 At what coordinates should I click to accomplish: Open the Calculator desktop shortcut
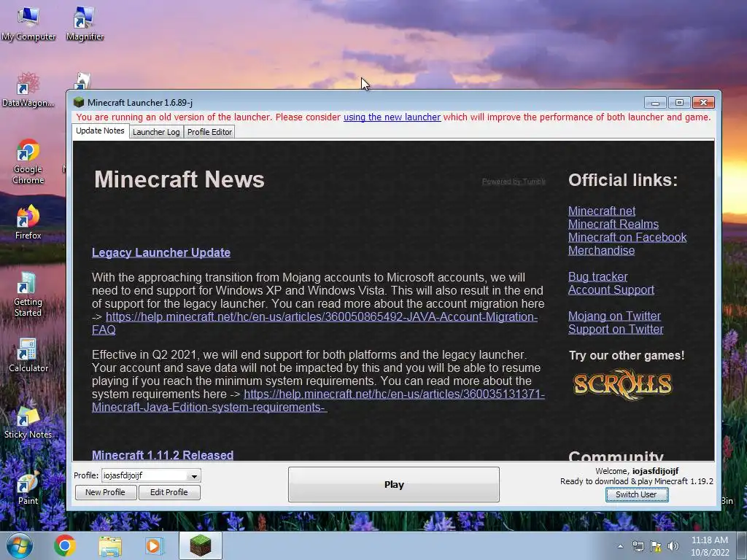pos(28,355)
